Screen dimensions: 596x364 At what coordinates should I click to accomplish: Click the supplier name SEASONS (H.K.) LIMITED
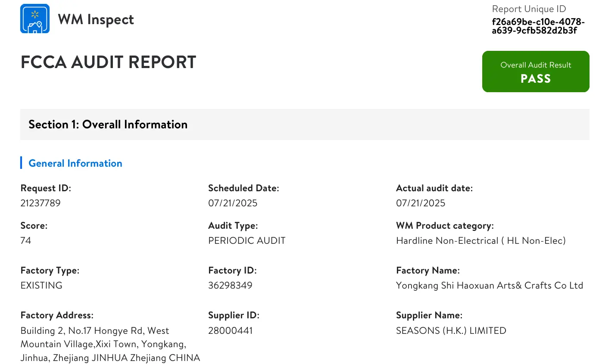(451, 330)
